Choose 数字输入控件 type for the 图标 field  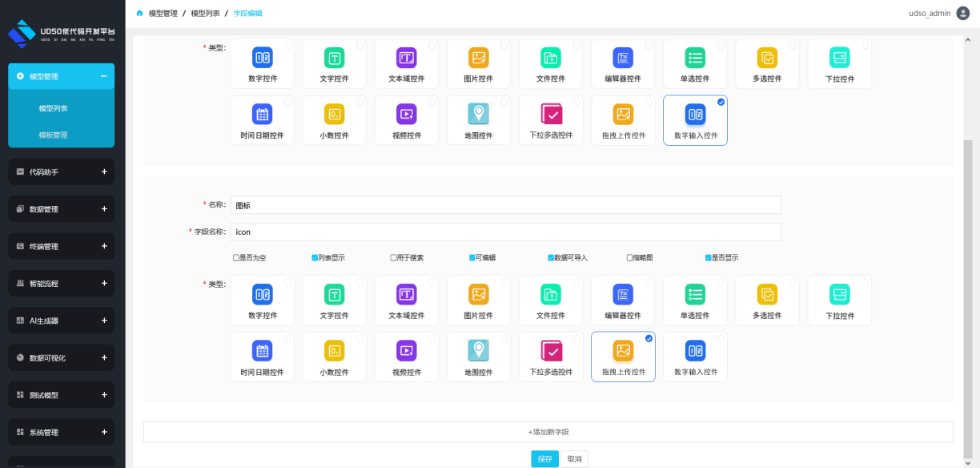695,357
